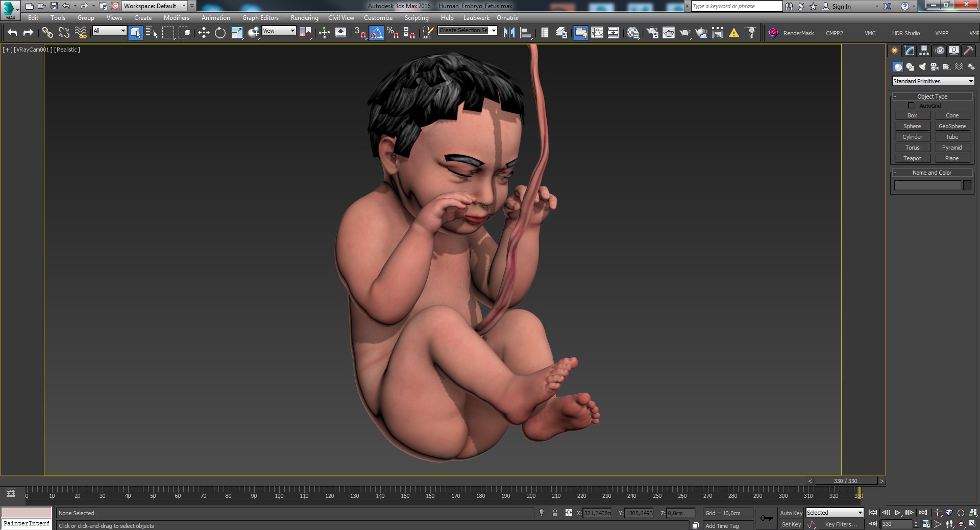The image size is (980, 530).
Task: Activate the Bind to Space Warp tool
Action: point(81,33)
